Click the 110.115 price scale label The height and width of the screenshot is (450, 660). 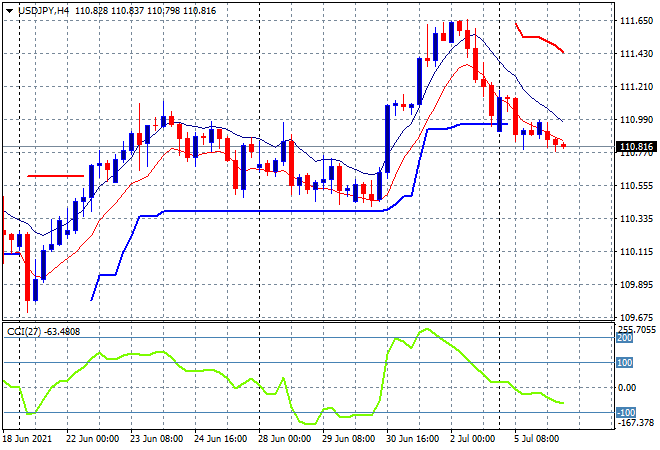pos(637,252)
